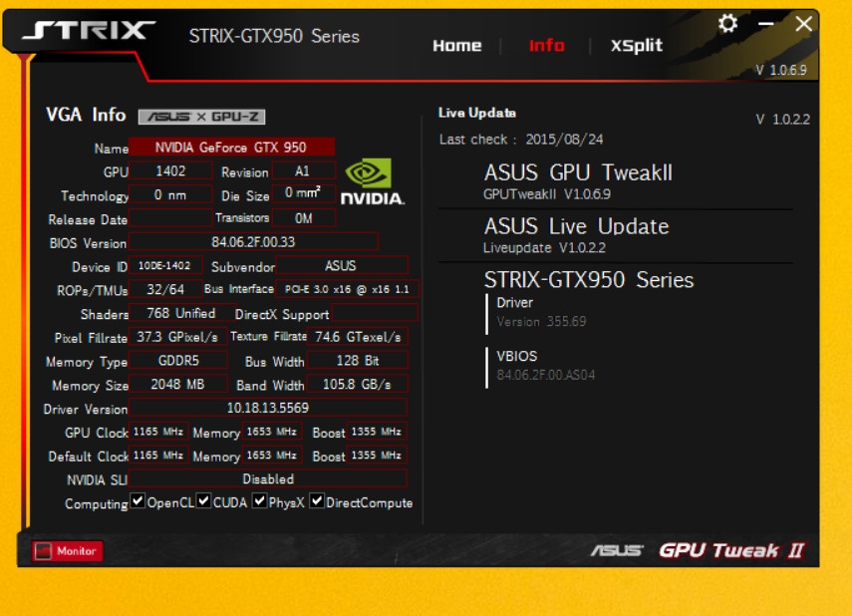Click the Device ID field 10DE-1402
The width and height of the screenshot is (852, 616).
[165, 266]
